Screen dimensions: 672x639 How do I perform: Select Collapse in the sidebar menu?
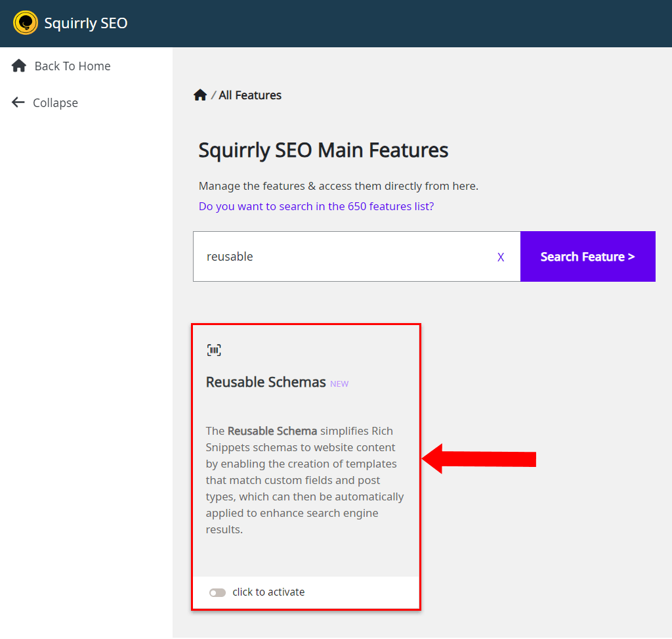tap(45, 103)
